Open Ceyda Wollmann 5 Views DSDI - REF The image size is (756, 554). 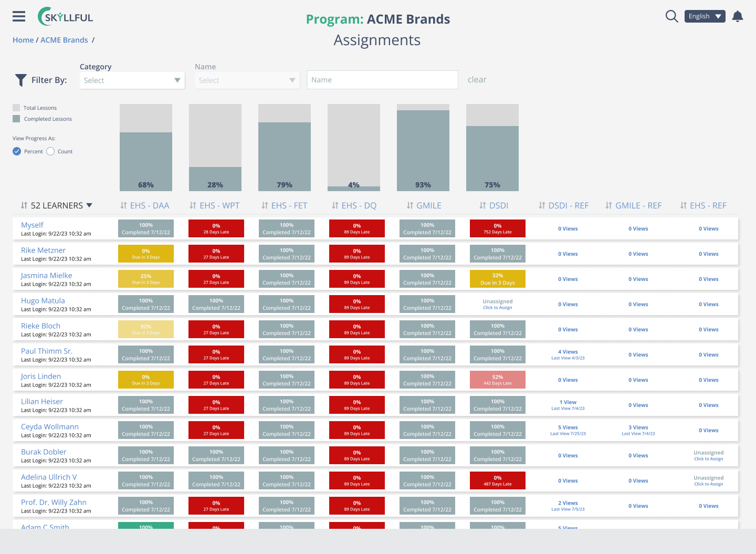[x=568, y=430]
